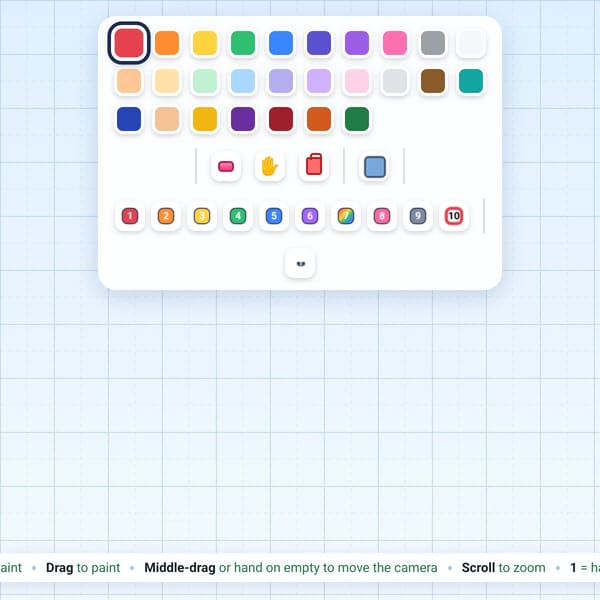Choose the orange number 2 preset
Screen dimensions: 600x600
click(x=166, y=216)
